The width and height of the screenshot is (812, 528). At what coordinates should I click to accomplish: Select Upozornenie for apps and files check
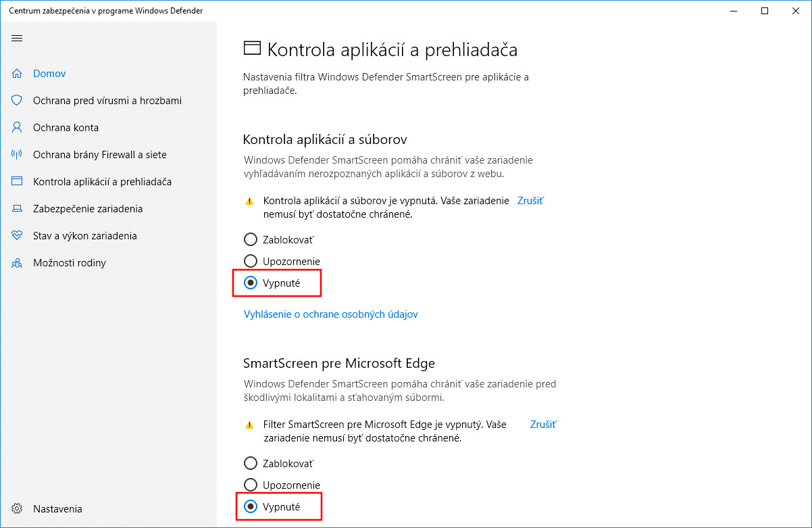pos(251,261)
